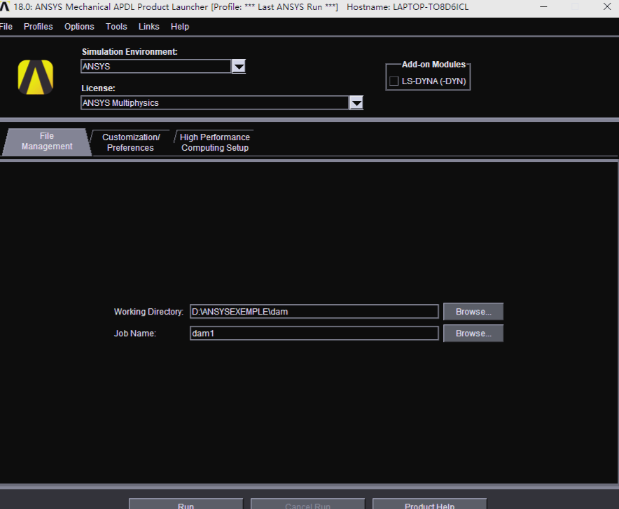Viewport: 619px width, 509px height.
Task: Switch to File Management tab
Action: coord(46,142)
